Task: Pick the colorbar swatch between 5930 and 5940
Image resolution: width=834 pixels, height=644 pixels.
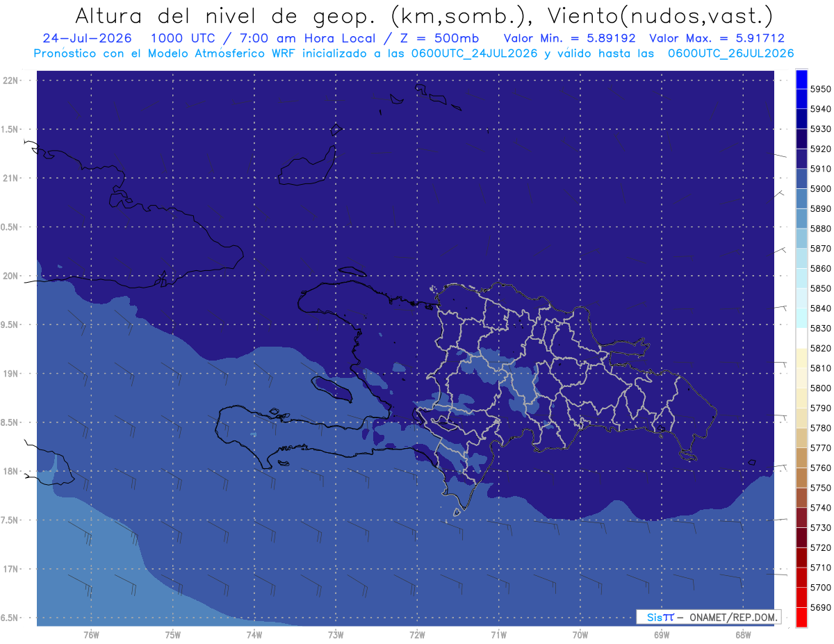Action: (801, 119)
